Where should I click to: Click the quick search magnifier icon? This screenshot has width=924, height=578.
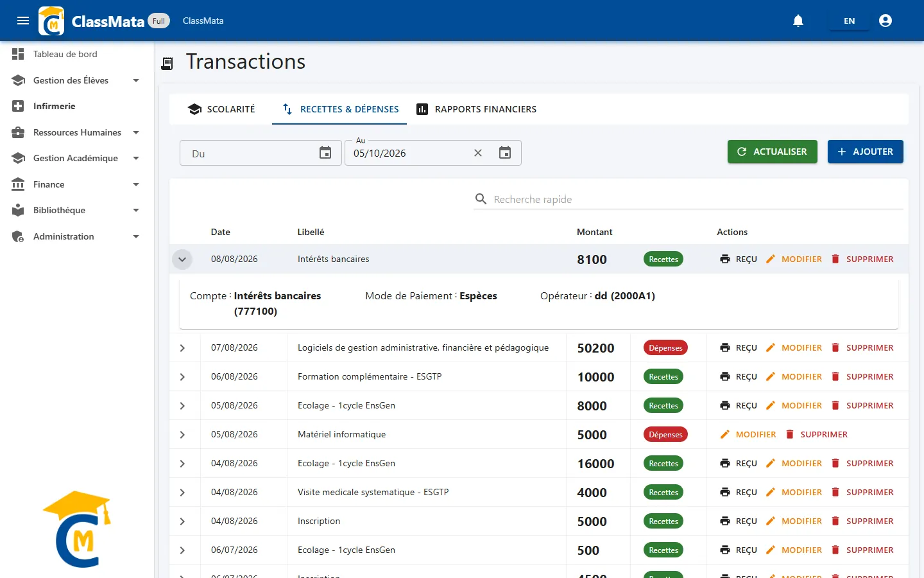click(x=481, y=199)
